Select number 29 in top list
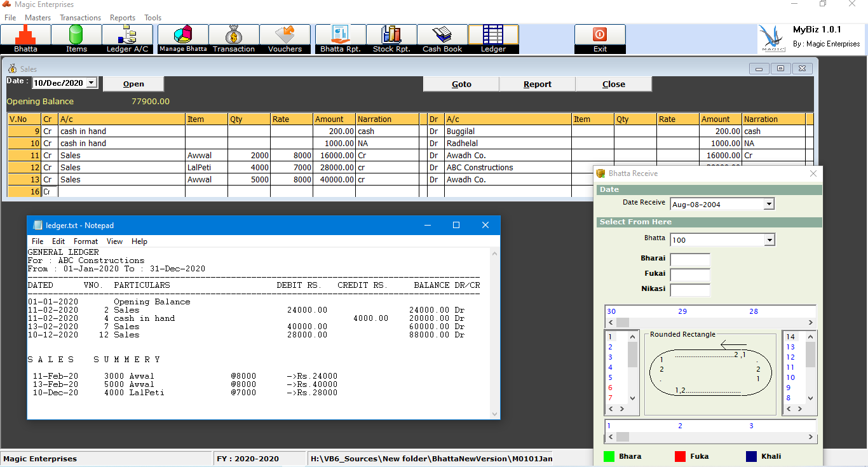 click(682, 311)
